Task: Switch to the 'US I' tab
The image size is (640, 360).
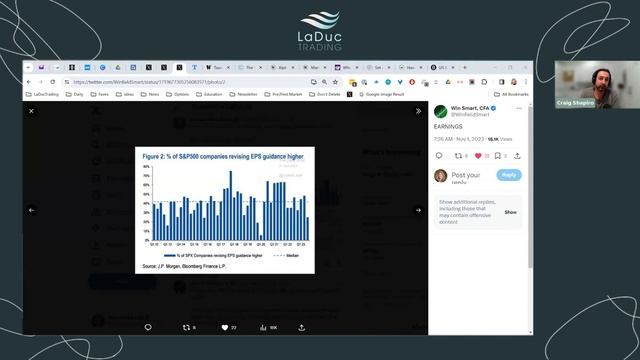Action: coord(443,67)
